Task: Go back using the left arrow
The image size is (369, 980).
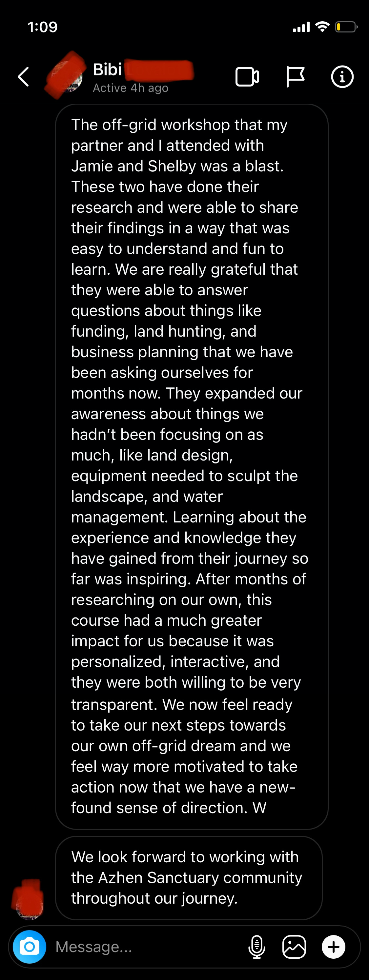Action: (24, 77)
